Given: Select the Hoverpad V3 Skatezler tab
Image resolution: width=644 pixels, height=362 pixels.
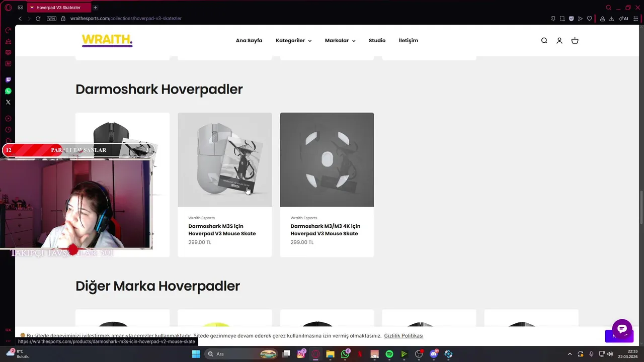Looking at the screenshot, I should pos(58,8).
